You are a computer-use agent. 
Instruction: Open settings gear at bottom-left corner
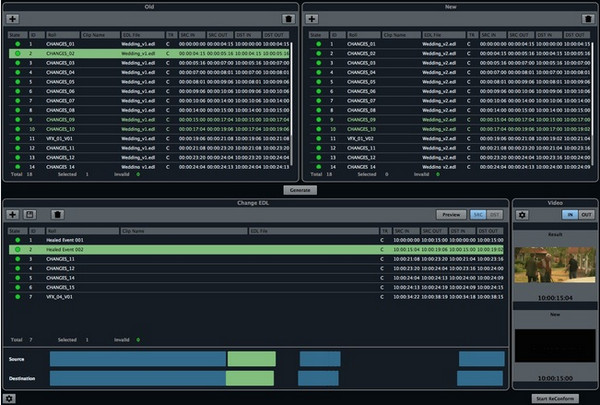coord(9,398)
